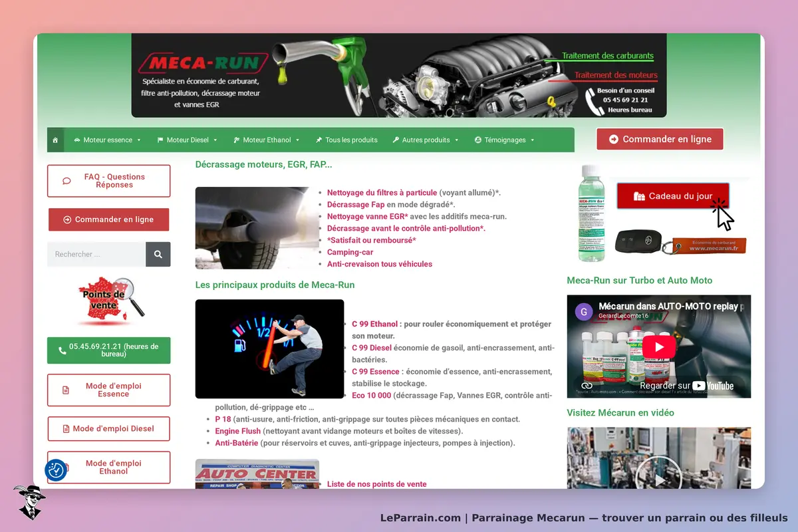Click the Mécarun dans AUTO-MOTO video title
This screenshot has height=532, width=798.
pos(672,307)
